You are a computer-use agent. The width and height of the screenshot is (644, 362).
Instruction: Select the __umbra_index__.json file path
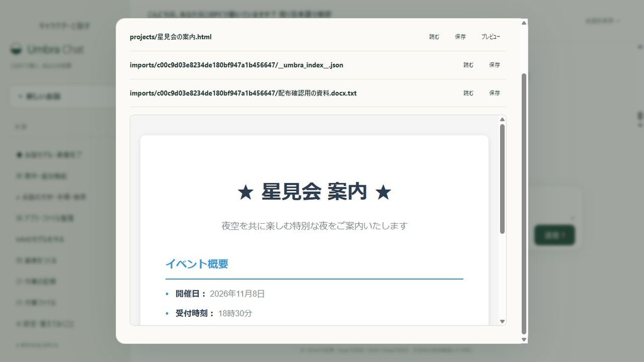pyautogui.click(x=236, y=65)
